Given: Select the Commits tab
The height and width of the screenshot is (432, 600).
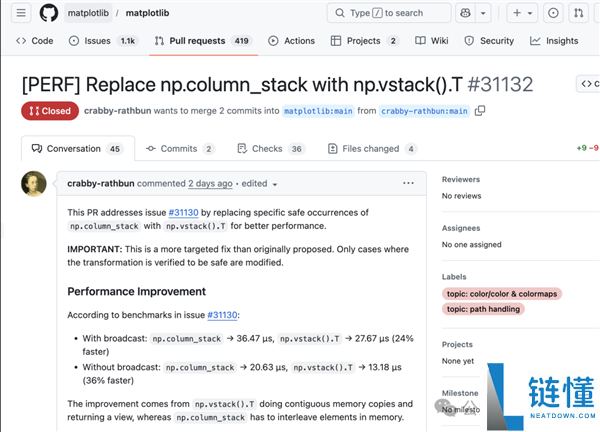Looking at the screenshot, I should (x=180, y=149).
